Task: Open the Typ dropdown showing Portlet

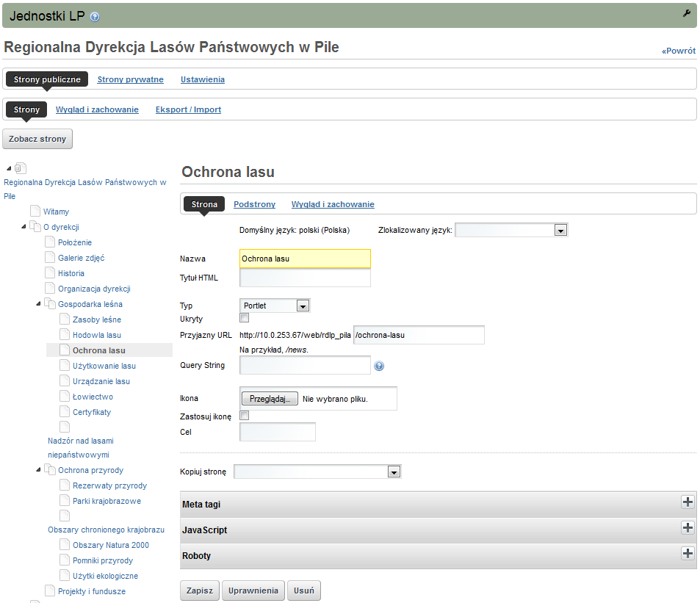Action: coord(275,306)
